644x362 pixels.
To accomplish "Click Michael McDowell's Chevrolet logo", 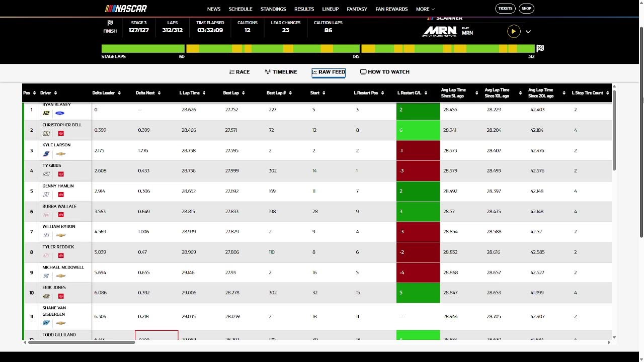I will (x=61, y=276).
